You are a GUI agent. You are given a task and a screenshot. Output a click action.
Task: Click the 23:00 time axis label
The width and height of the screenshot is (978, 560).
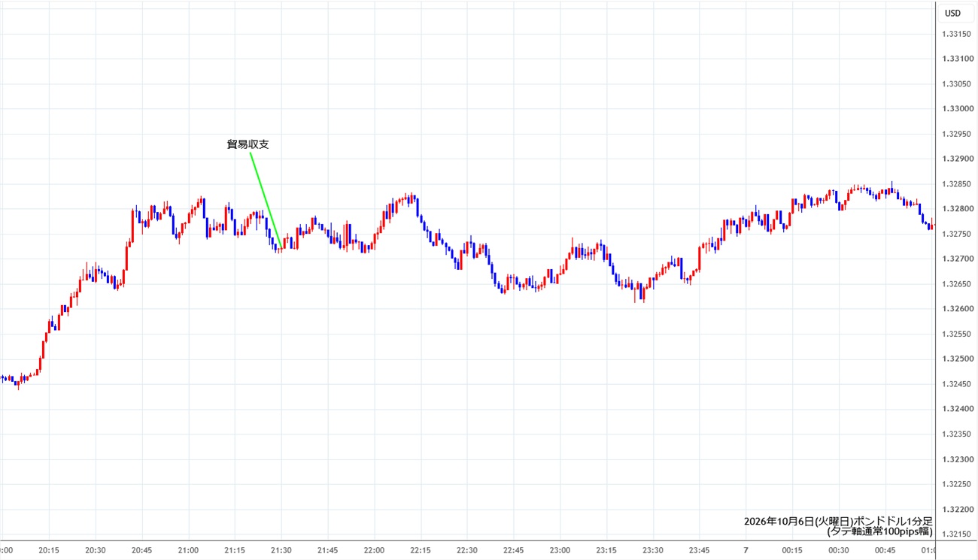[560, 550]
